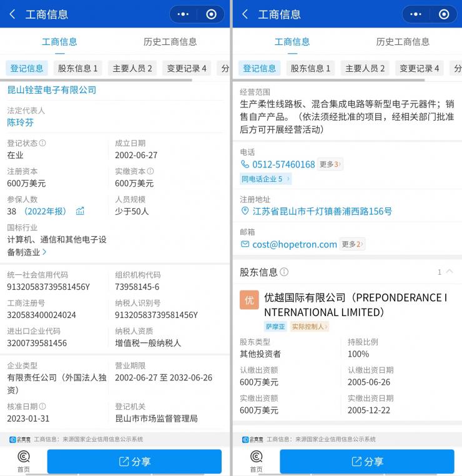Image resolution: width=462 pixels, height=476 pixels.
Task: Tap the info icon beside the 股东信息 section heading
Action: [x=284, y=272]
